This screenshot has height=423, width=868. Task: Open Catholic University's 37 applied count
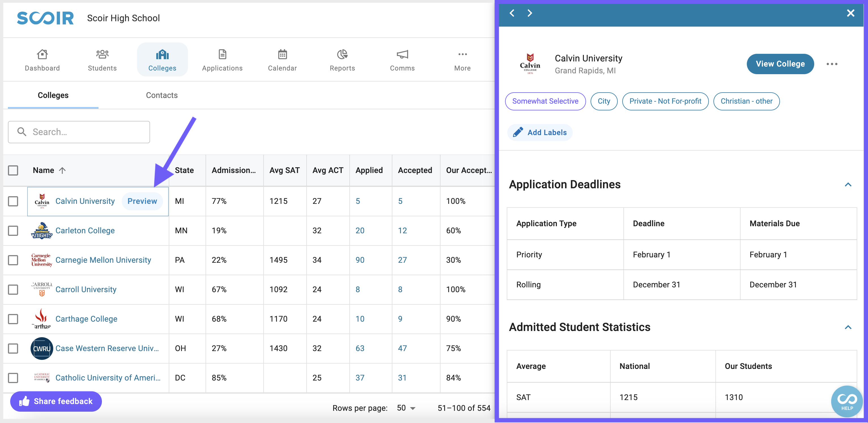pos(360,377)
